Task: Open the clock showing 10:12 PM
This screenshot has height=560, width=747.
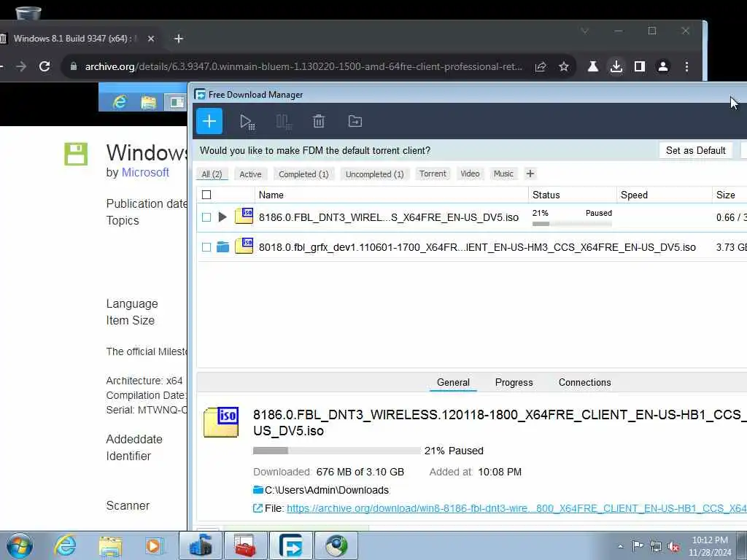Action: [x=710, y=546]
